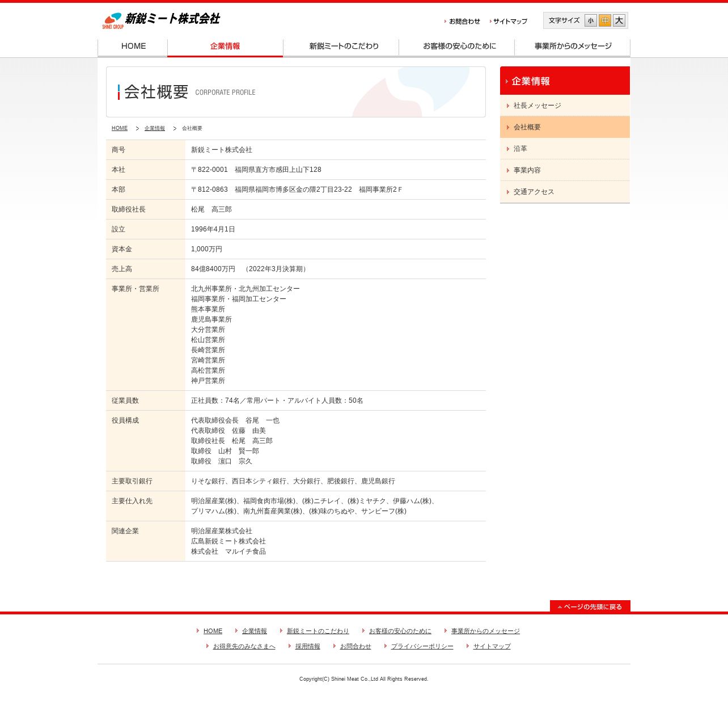Click the 企業情報 sidebar header
728x704 pixels.
coord(565,81)
